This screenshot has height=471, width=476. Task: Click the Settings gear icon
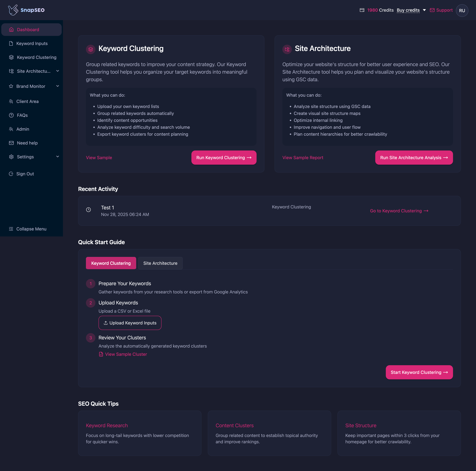point(11,157)
